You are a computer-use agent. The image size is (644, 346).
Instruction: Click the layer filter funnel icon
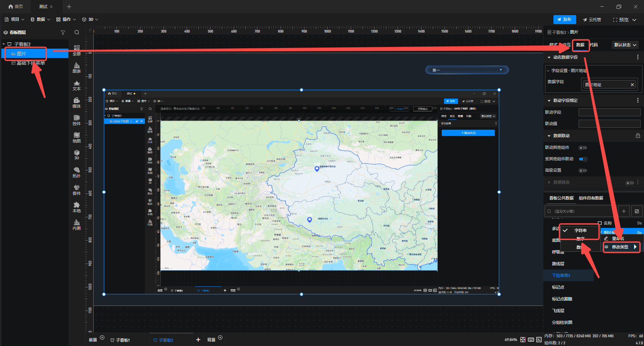(x=63, y=33)
